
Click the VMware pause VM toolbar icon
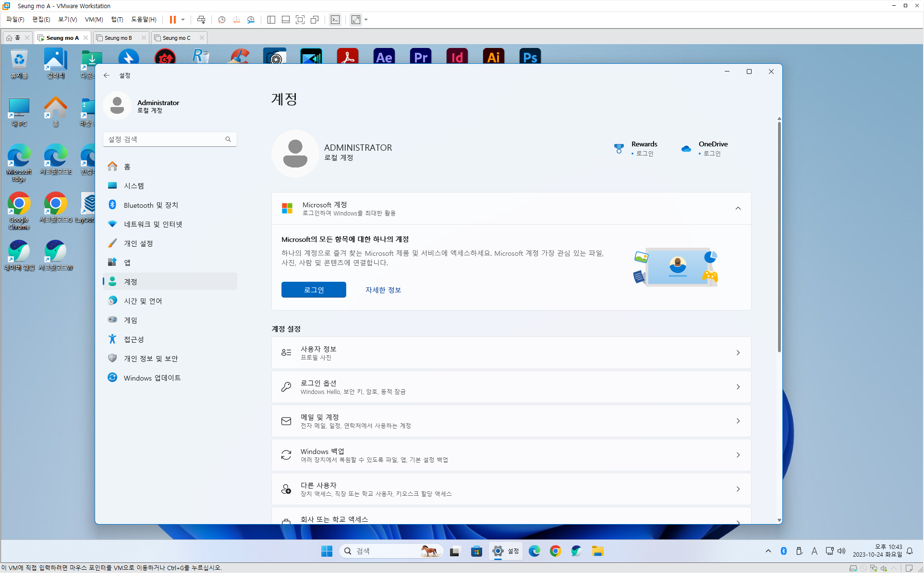pyautogui.click(x=172, y=20)
